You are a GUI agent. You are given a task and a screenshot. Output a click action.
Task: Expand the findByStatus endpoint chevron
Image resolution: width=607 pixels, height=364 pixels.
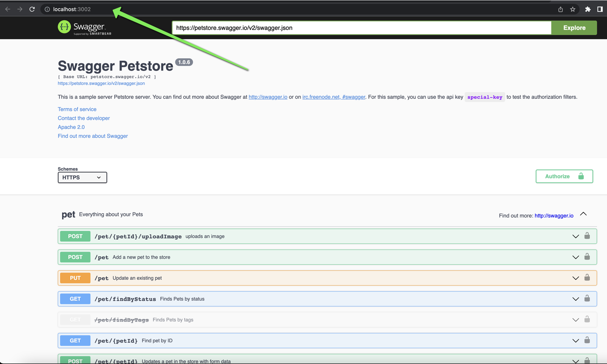(575, 299)
